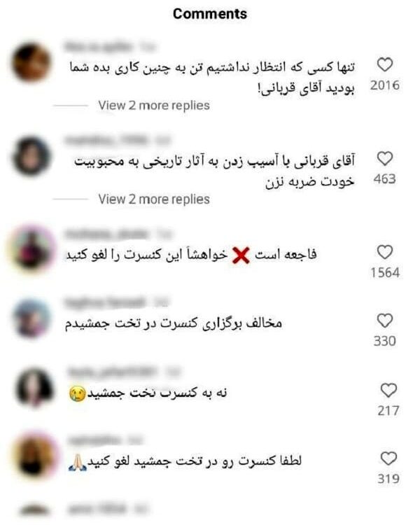
Task: Open avatar beside the crying emoji comment
Action: pos(34,387)
